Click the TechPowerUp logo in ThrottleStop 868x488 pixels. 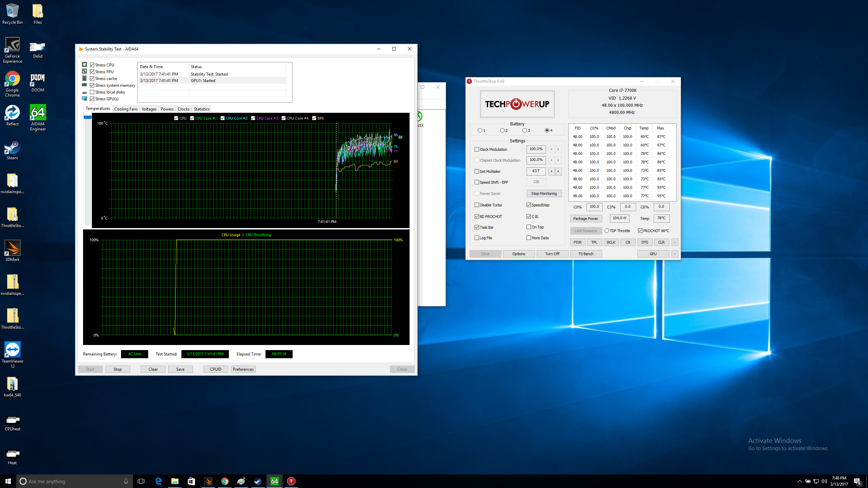coord(517,104)
